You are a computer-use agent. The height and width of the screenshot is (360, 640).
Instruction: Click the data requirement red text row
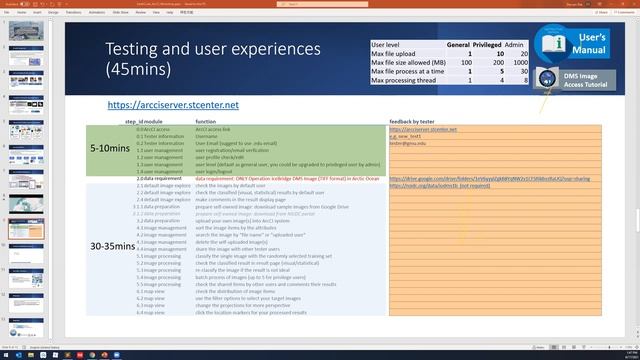287,179
